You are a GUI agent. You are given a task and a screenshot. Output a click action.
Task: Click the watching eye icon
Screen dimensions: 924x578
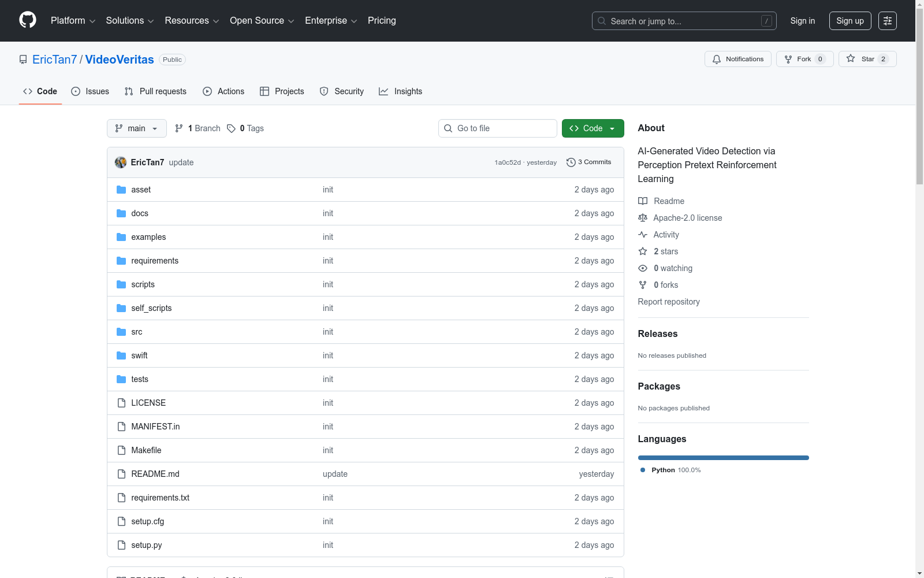643,268
